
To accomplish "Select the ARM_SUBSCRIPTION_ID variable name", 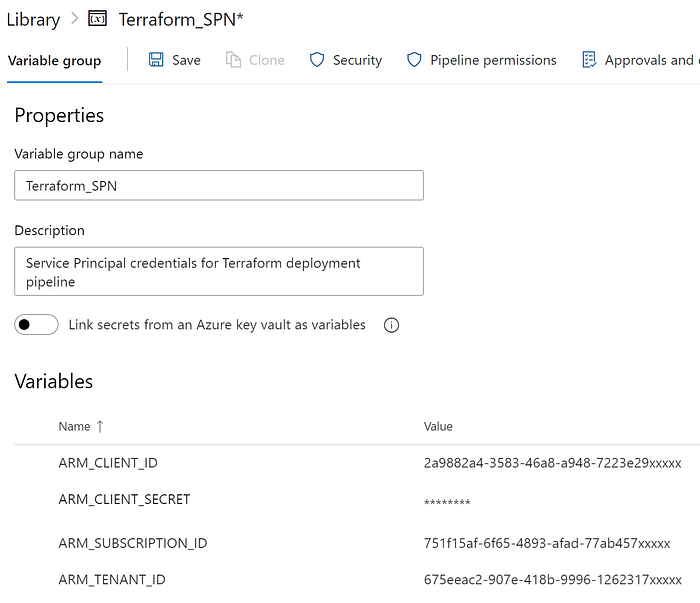I will [x=133, y=543].
